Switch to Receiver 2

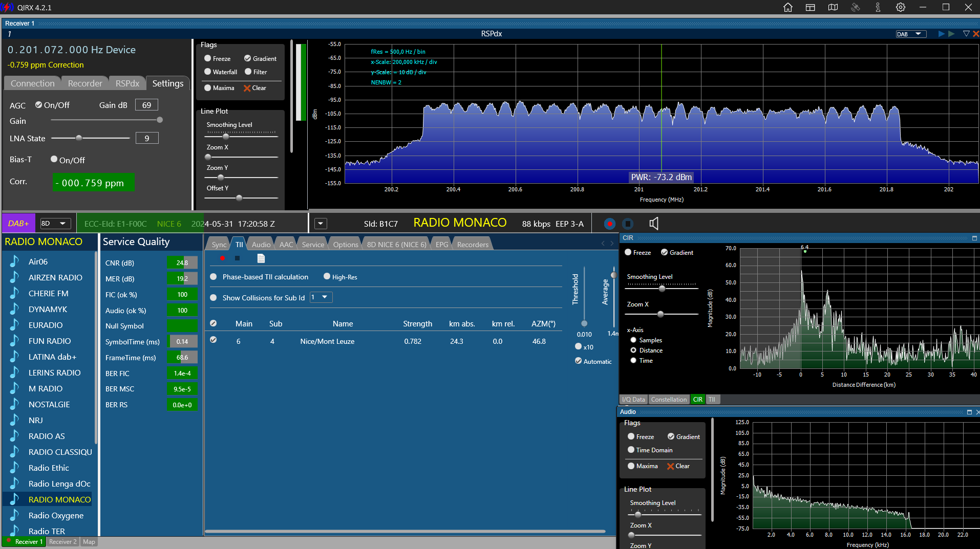point(62,542)
